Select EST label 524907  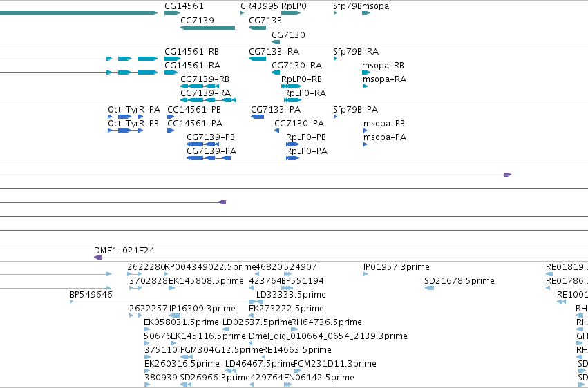[x=301, y=266]
